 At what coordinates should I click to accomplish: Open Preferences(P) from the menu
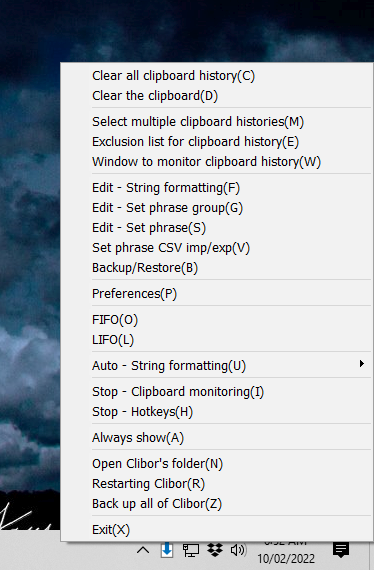217,293
